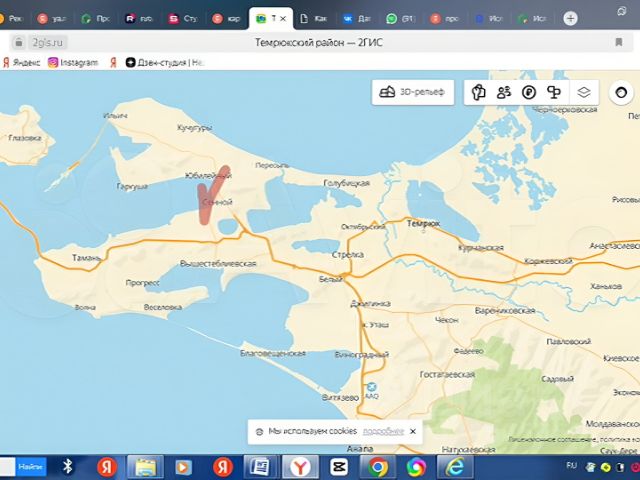Click the Витязево label on map
Screen dimensions: 640x480
pos(340,398)
